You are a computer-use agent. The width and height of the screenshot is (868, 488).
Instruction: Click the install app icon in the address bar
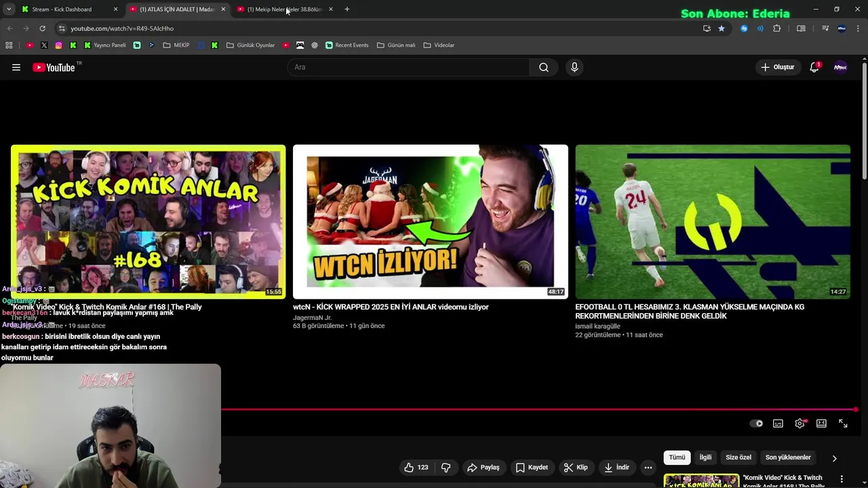pyautogui.click(x=707, y=28)
